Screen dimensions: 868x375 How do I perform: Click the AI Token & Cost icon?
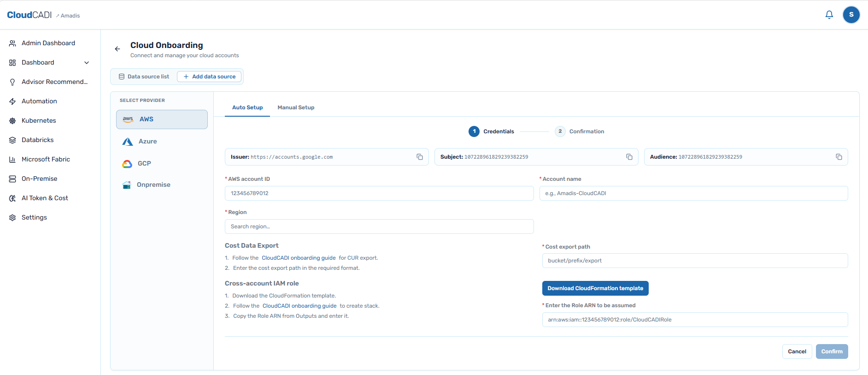click(x=12, y=198)
